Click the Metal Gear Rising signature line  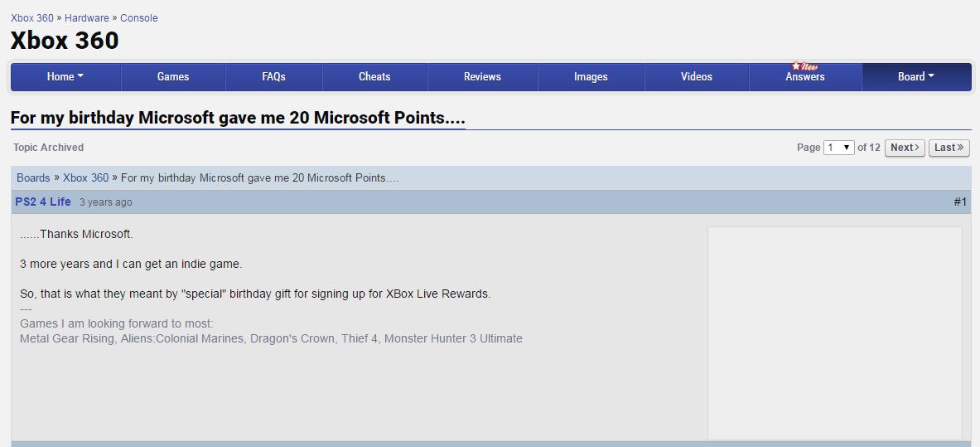(x=271, y=338)
